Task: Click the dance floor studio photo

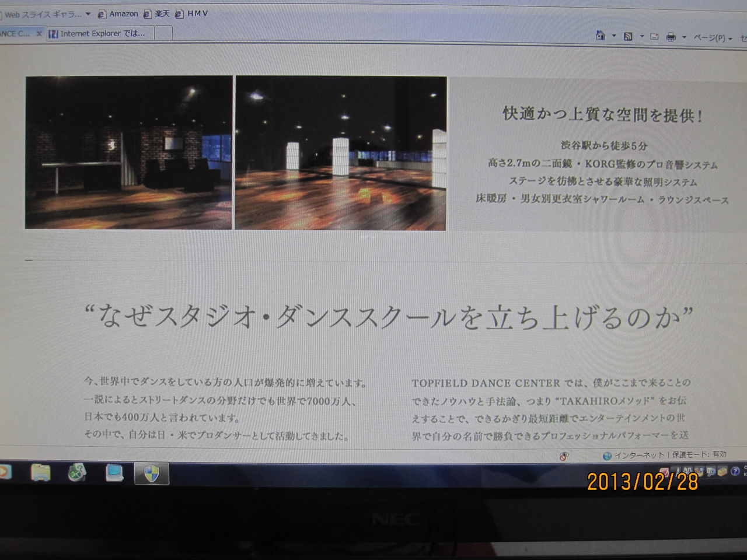Action: coord(341,153)
